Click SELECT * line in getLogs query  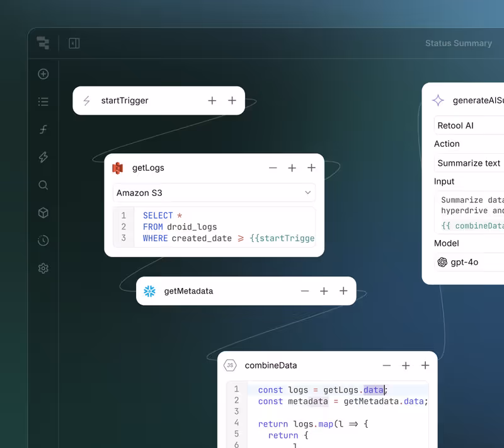click(163, 215)
